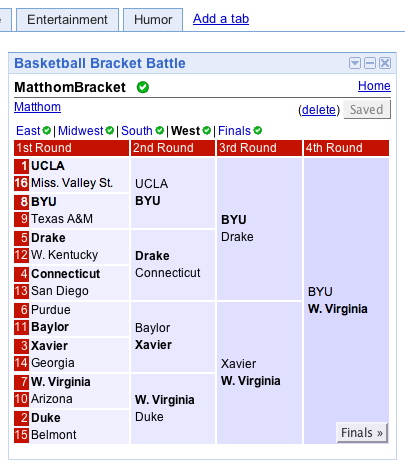
Task: Go to Finals with Finals » button
Action: pyautogui.click(x=362, y=433)
